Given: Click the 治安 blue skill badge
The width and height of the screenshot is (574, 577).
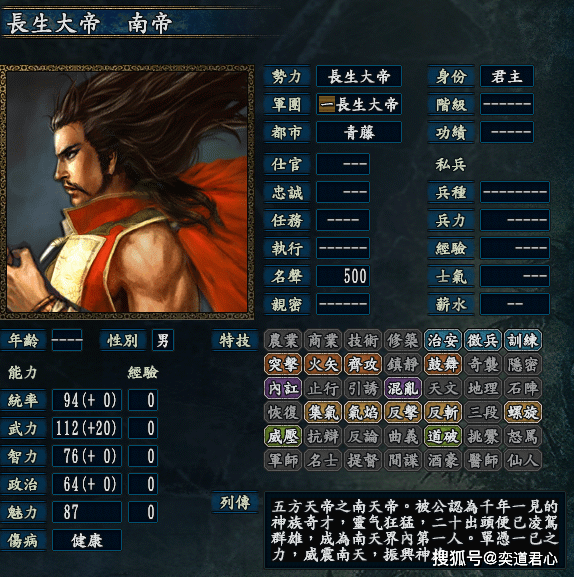Looking at the screenshot, I should [443, 340].
